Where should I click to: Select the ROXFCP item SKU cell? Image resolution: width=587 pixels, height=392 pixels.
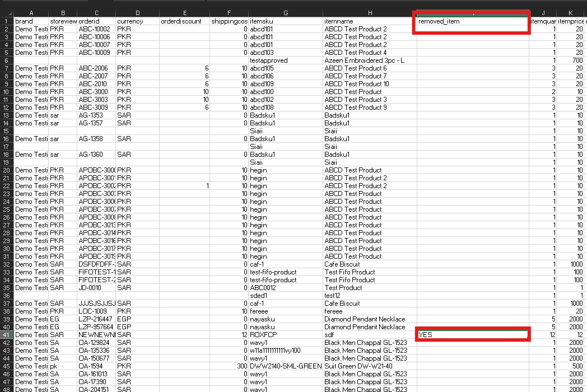[286, 335]
